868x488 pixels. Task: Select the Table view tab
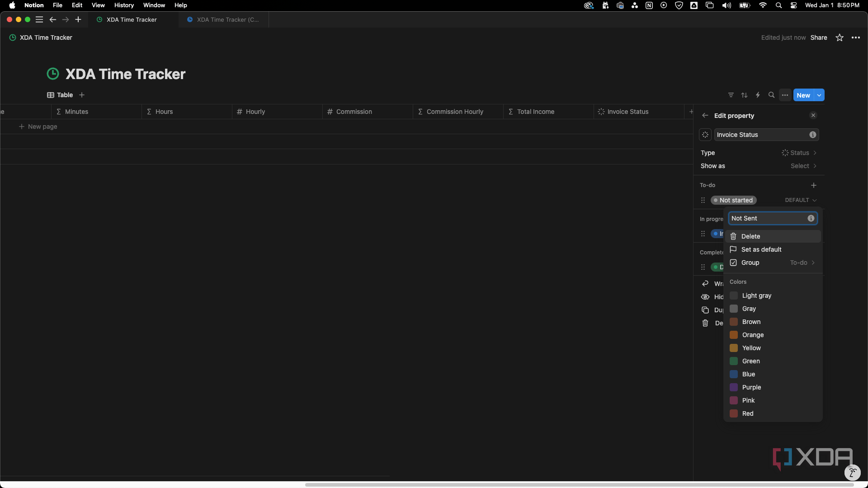60,95
